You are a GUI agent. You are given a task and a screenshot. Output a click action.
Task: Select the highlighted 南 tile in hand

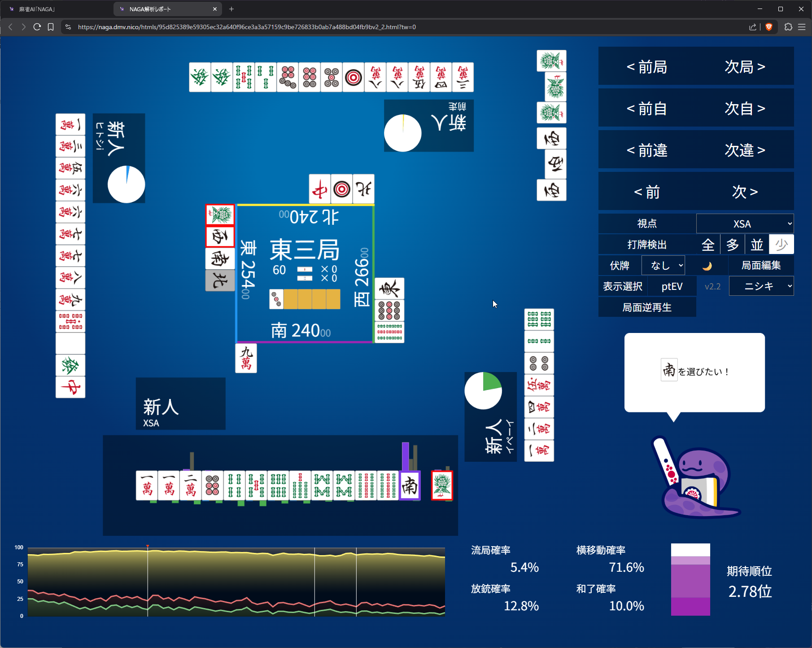click(x=410, y=486)
